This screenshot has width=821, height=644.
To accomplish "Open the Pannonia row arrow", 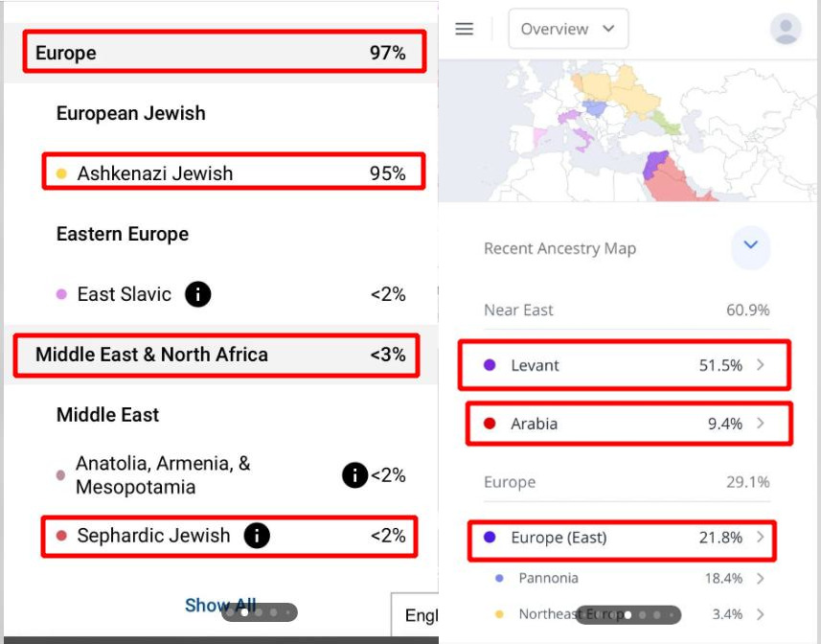I will [x=761, y=578].
